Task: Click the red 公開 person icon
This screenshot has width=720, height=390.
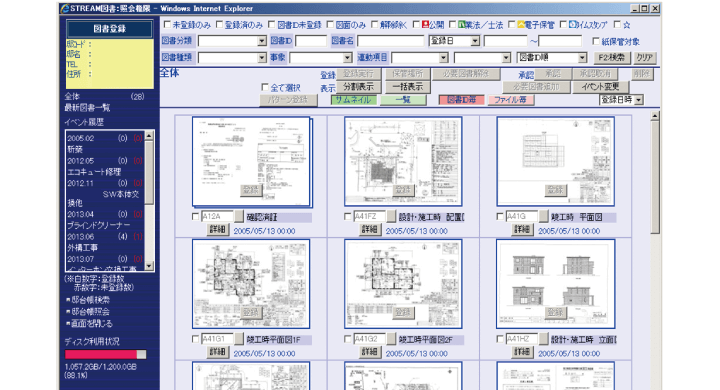Action: coord(426,24)
